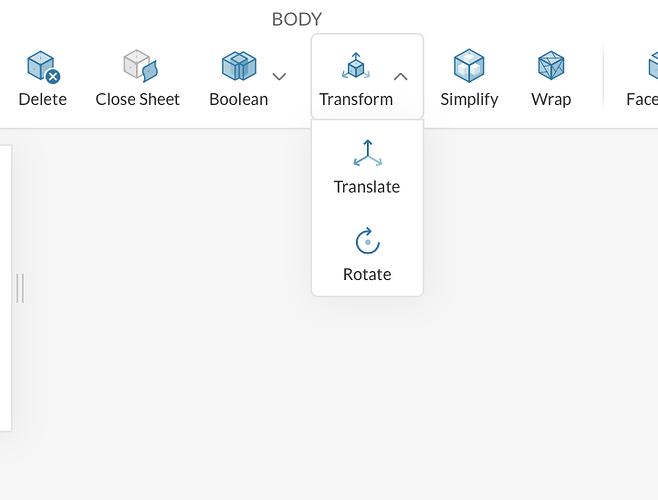Image resolution: width=658 pixels, height=500 pixels.
Task: Choose Translate from the Transform menu
Action: [367, 187]
